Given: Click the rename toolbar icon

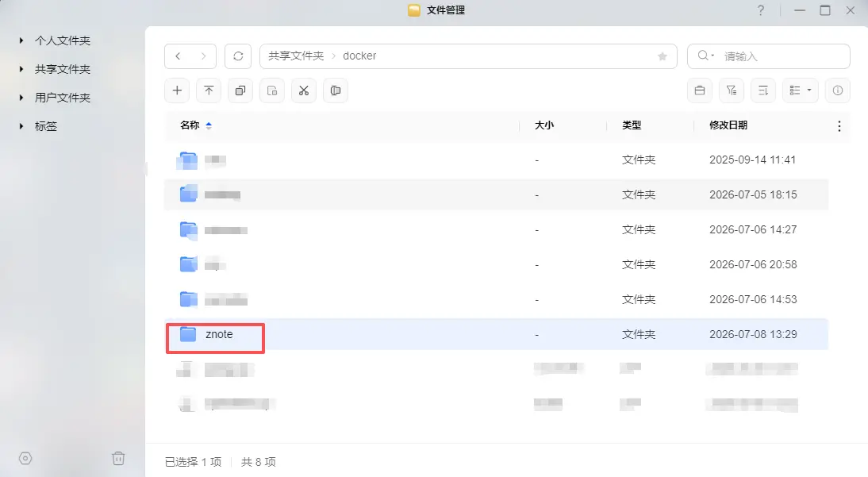Looking at the screenshot, I should click(336, 90).
